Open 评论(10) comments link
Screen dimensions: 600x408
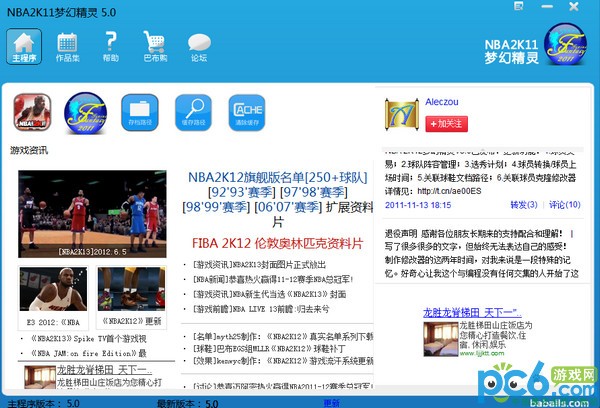click(565, 205)
